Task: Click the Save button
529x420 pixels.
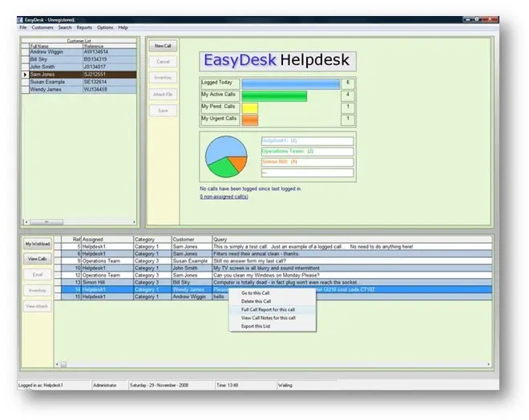Action: click(163, 111)
